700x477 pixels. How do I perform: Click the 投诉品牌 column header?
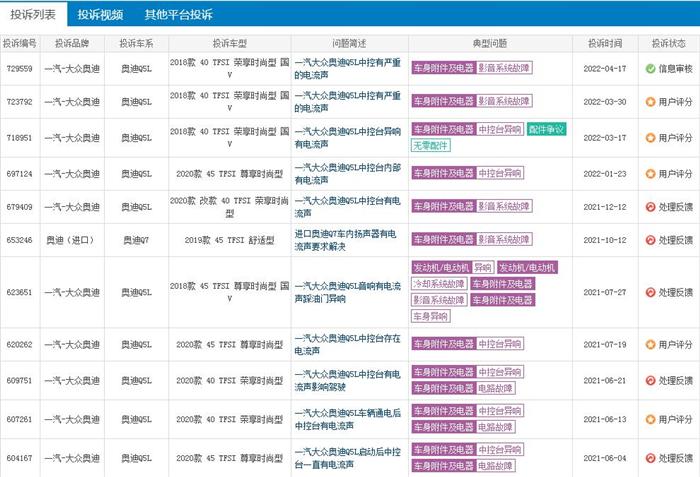[x=72, y=44]
